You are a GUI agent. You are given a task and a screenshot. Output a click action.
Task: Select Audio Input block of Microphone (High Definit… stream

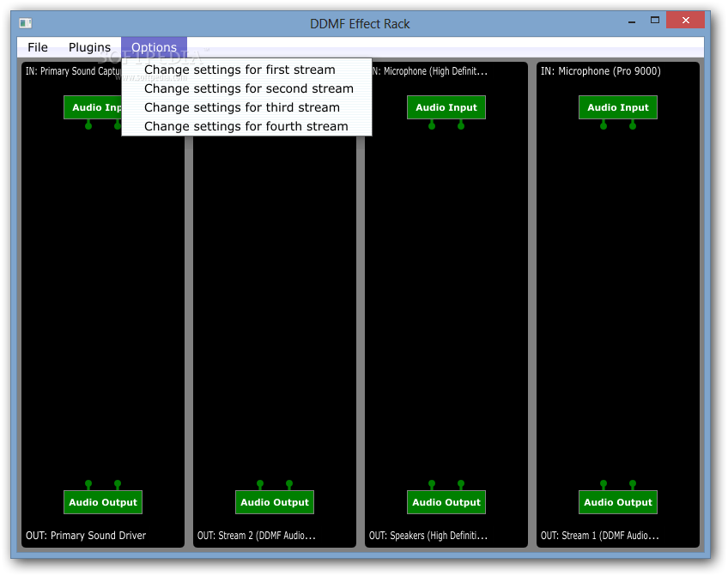point(446,107)
